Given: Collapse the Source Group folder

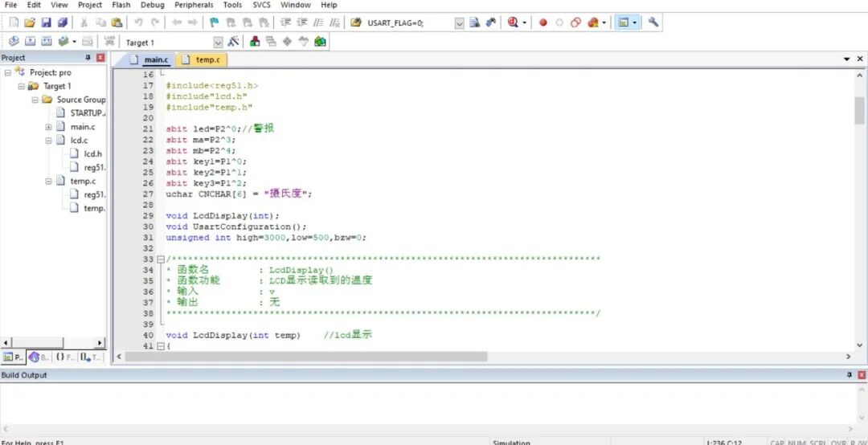Looking at the screenshot, I should click(35, 100).
